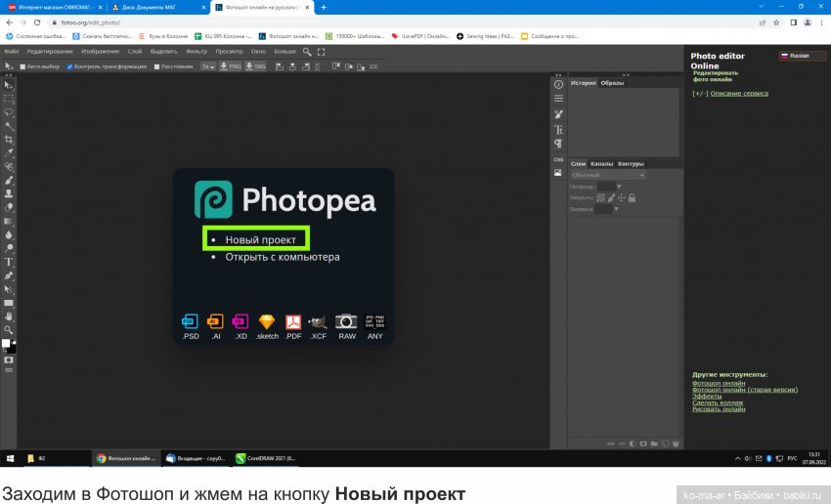Viewport: 831px width, 504px height.
Task: Select the Magic Wand tool
Action: [9, 126]
